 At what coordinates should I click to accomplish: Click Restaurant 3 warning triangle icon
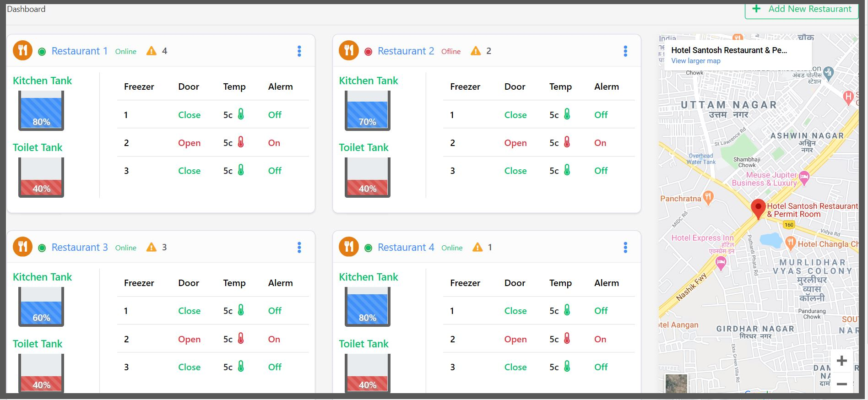[151, 247]
